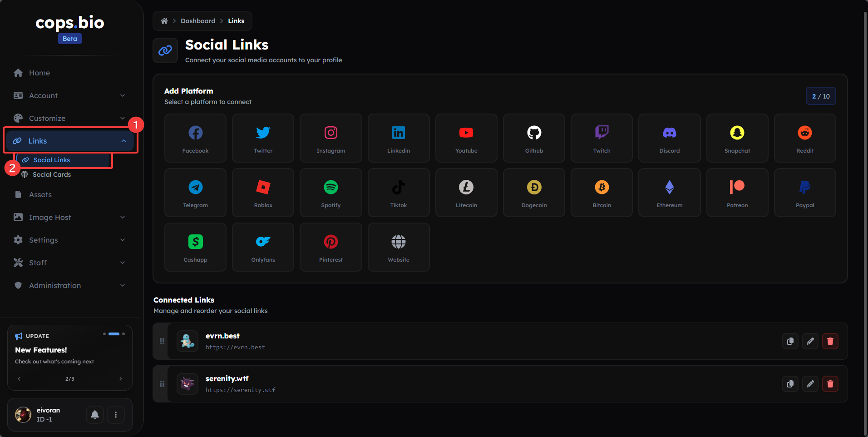Image resolution: width=868 pixels, height=437 pixels.
Task: Expand the Administration section
Action: pos(69,285)
